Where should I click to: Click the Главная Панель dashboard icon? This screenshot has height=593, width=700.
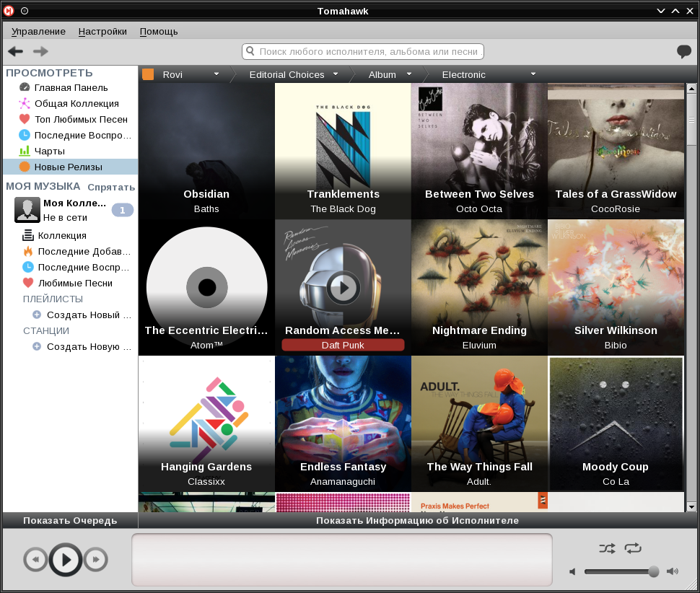point(25,87)
